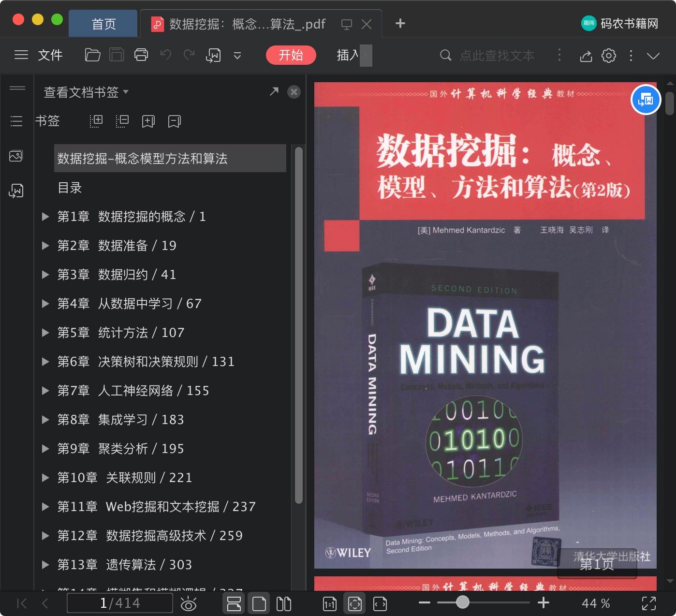
Task: Pop out the bookmark panel arrow
Action: pos(274,91)
